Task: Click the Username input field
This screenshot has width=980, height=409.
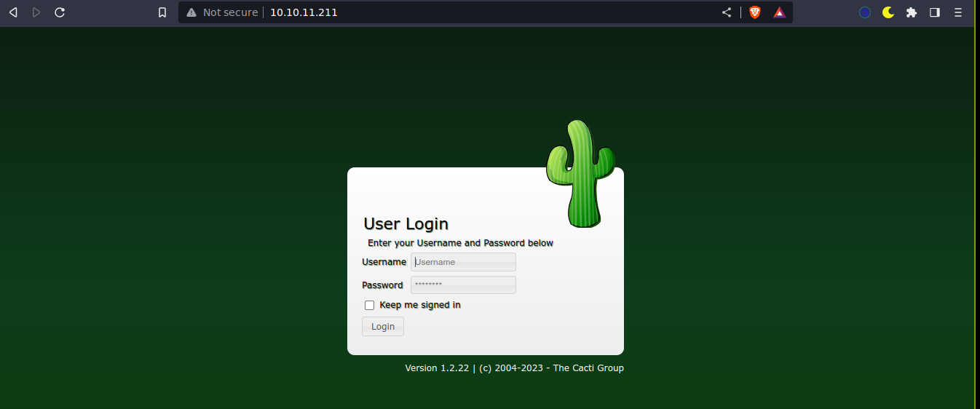Action: pyautogui.click(x=463, y=262)
